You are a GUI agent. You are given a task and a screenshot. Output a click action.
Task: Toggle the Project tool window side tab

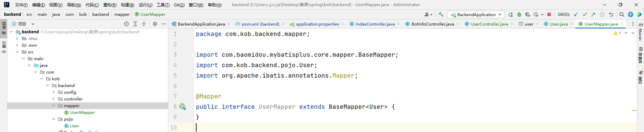(x=4, y=28)
